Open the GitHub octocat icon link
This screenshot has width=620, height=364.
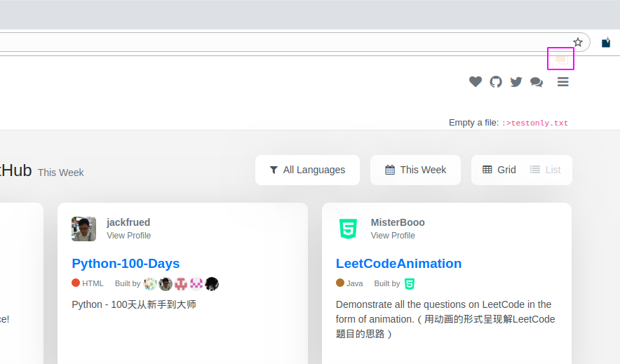point(496,82)
